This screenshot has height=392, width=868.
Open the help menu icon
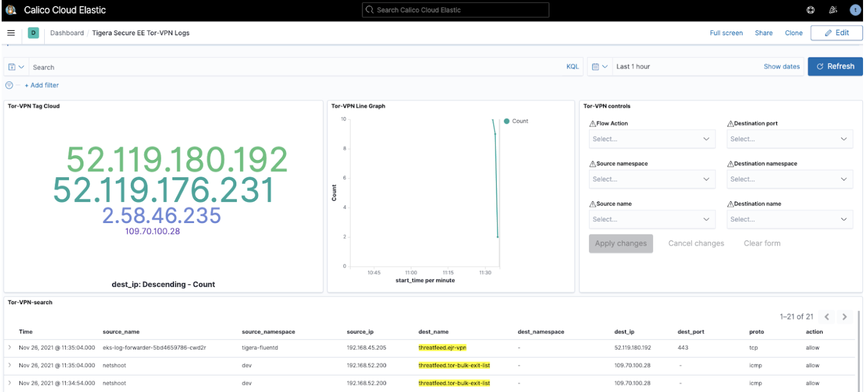pos(811,10)
